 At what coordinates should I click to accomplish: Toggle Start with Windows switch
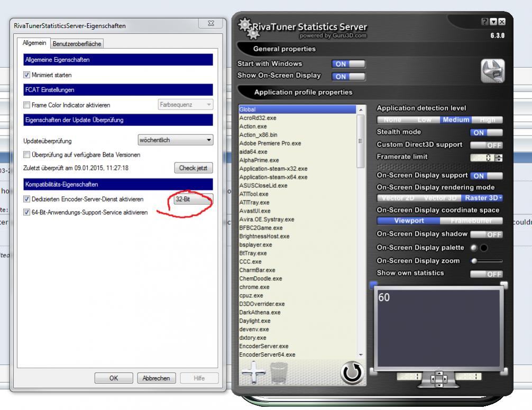(348, 64)
